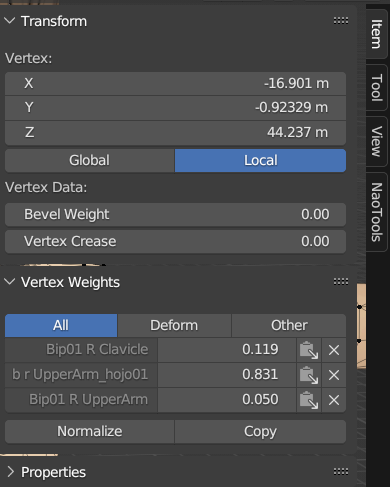Open the View sidebar tab
This screenshot has width=390, height=487.
[377, 141]
